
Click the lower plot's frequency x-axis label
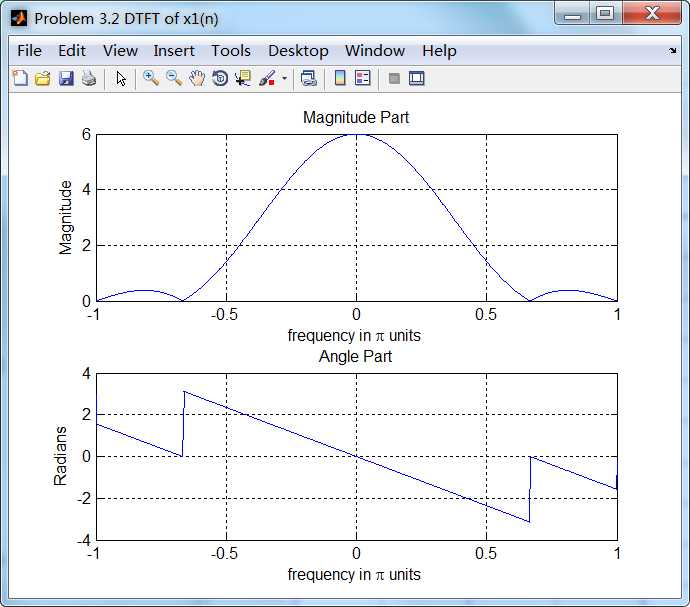tap(354, 574)
